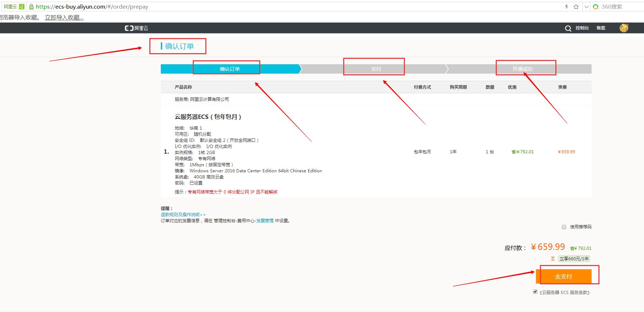Image resolution: width=644 pixels, height=312 pixels.
Task: Click the 产品名称 column header
Action: tap(183, 87)
